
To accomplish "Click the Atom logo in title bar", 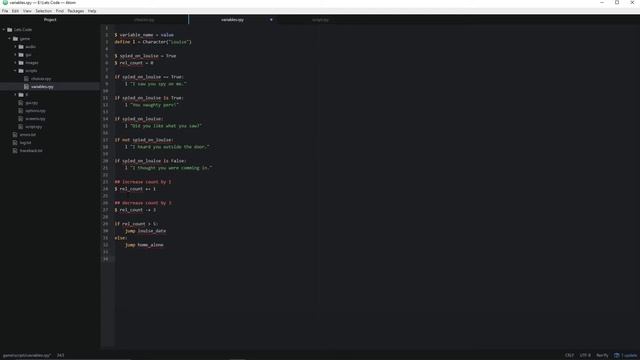I will [5, 2].
